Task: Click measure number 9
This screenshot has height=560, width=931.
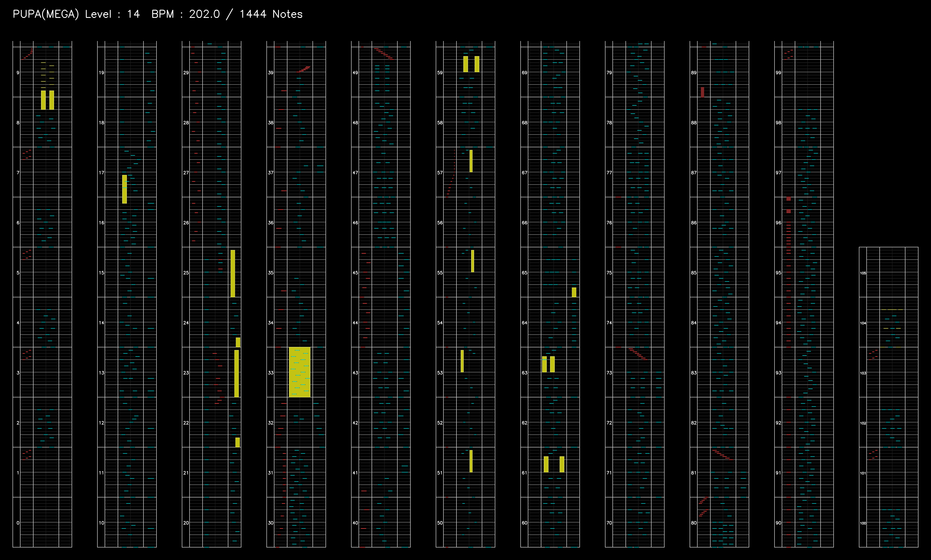Action: (18, 72)
